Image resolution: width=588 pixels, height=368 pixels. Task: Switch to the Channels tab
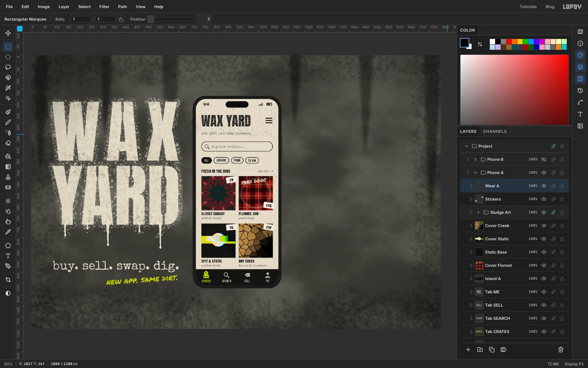(x=495, y=131)
